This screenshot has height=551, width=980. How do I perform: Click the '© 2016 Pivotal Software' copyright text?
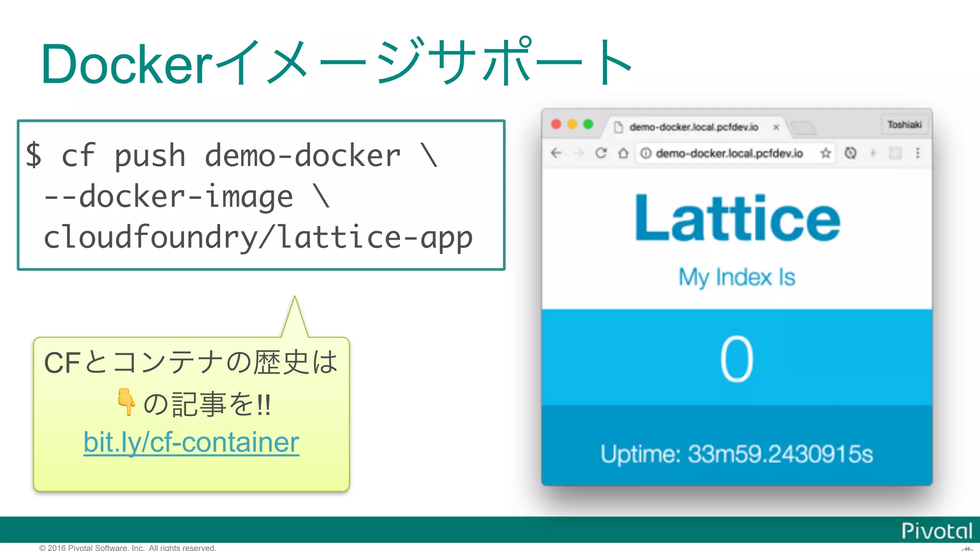[128, 548]
